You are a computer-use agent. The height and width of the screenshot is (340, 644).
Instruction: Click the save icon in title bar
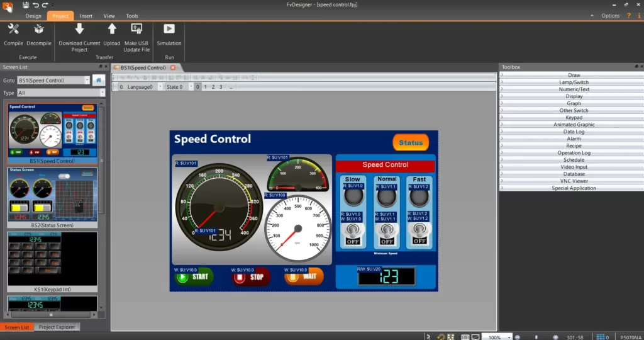[x=26, y=5]
